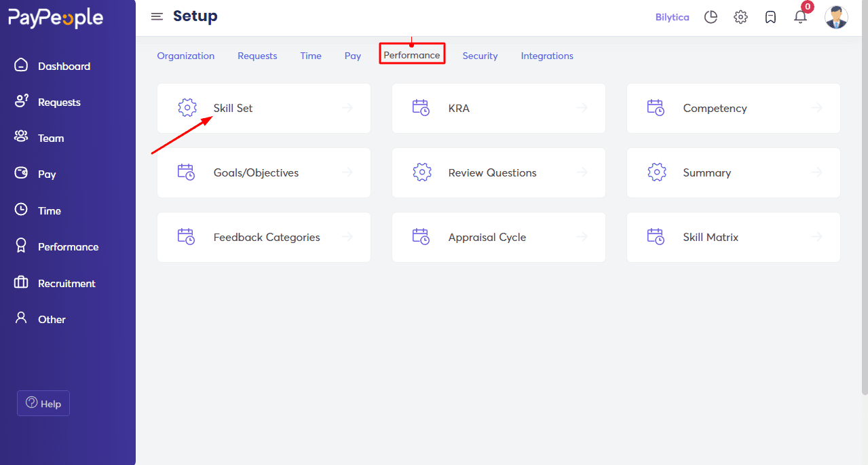
Task: Open the Appraisal Cycle label
Action: pyautogui.click(x=487, y=237)
